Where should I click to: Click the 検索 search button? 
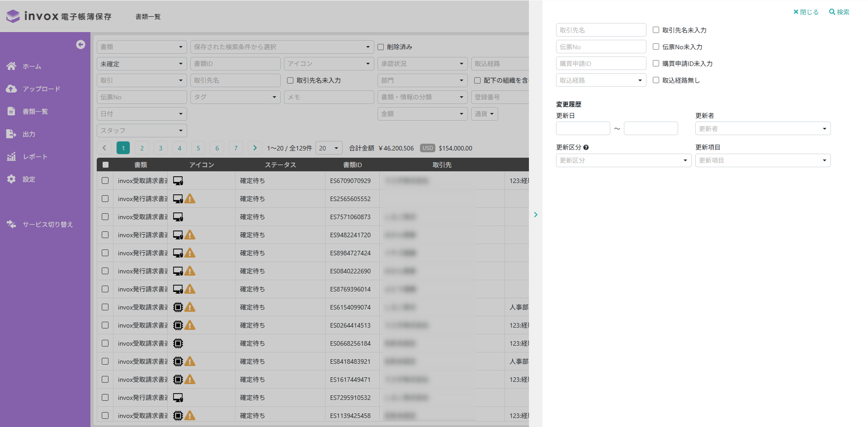click(x=839, y=12)
